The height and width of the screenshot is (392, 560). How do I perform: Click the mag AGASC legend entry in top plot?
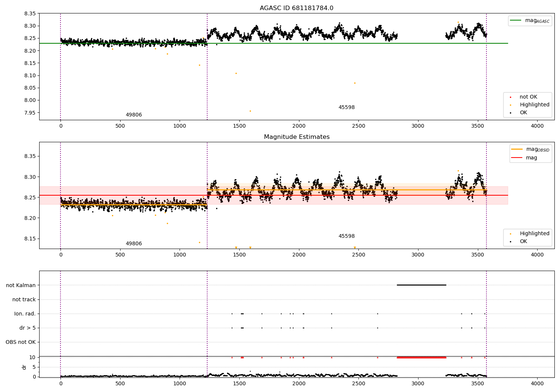[530, 21]
